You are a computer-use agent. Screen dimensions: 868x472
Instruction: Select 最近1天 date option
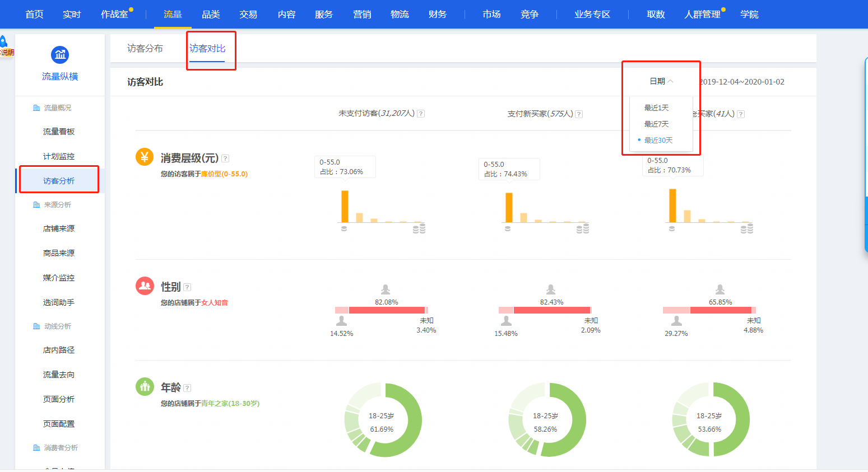point(656,108)
